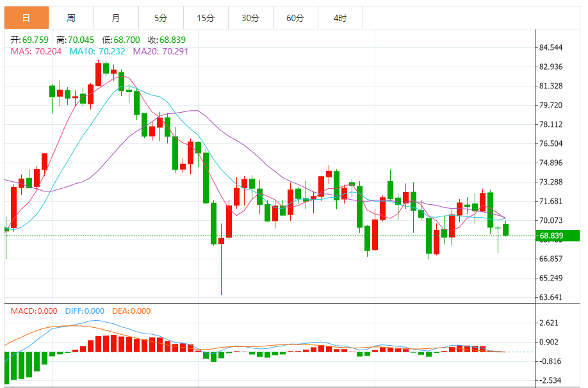
Task: Click the green 68.839 current price tag
Action: (x=558, y=236)
